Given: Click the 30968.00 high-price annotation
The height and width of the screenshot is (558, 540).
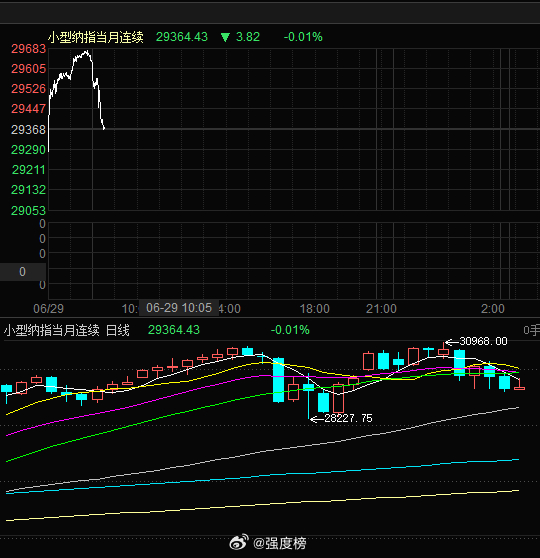Looking at the screenshot, I should (x=483, y=342).
